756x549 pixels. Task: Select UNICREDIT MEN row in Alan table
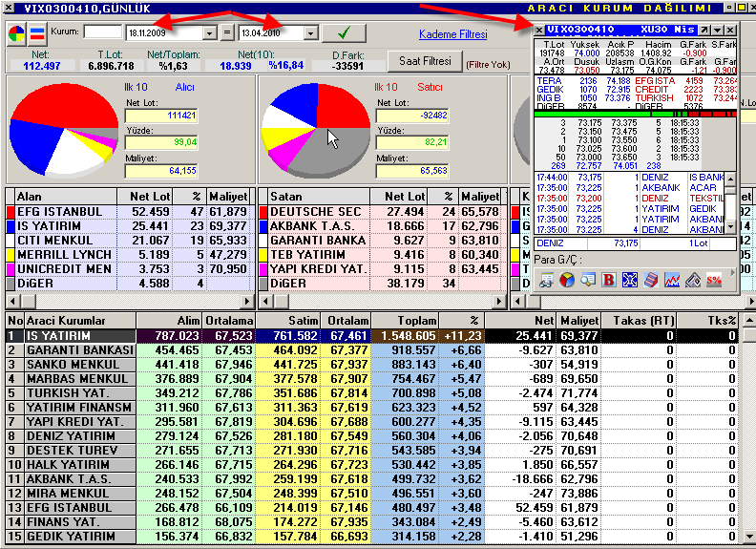click(x=130, y=269)
